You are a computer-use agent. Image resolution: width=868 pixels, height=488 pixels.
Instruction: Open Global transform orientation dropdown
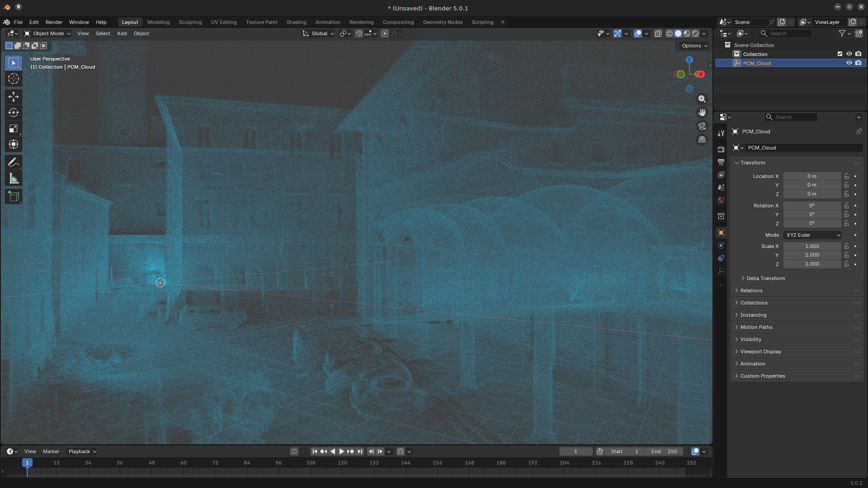[x=318, y=33]
